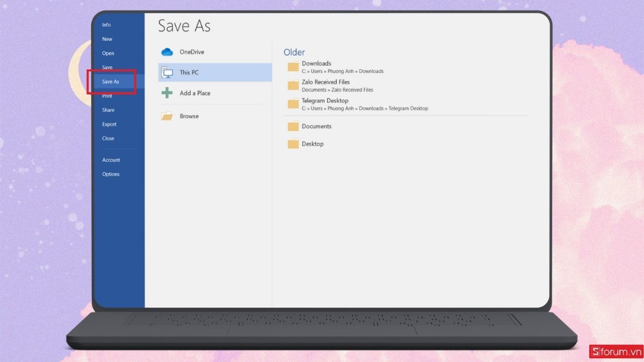Screen dimensions: 644x362
Task: Click the This PC computer icon
Action: point(167,72)
